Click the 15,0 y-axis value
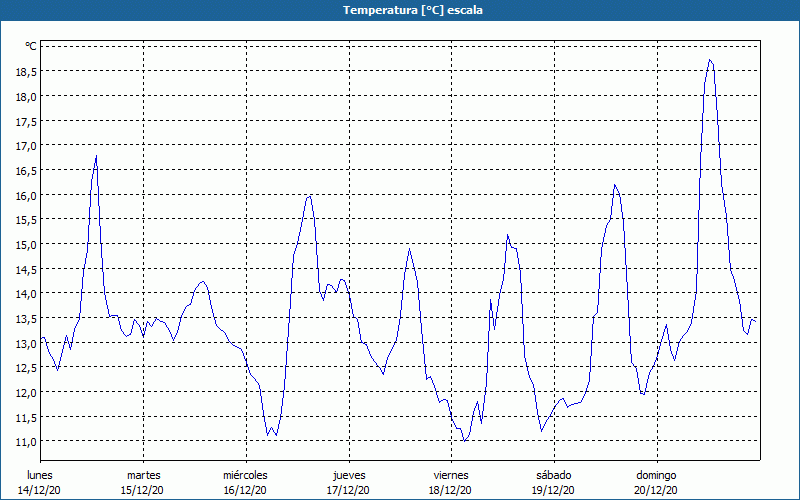This screenshot has height=500, width=800. pos(27,245)
